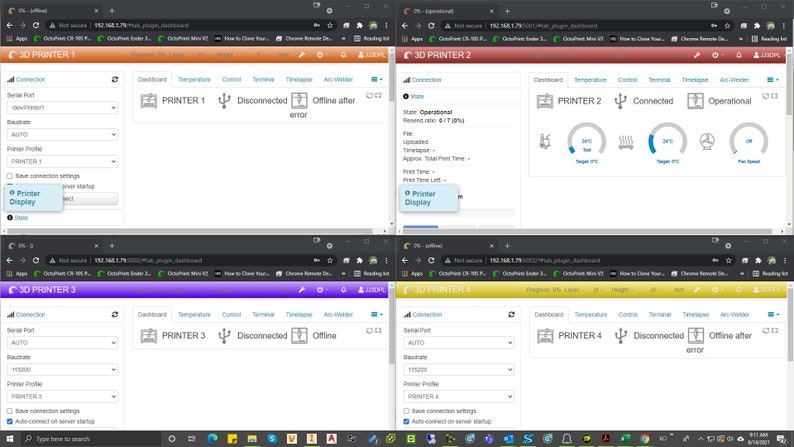The height and width of the screenshot is (447, 794).
Task: Open wrench settings icon in 3D Printer 1 navbar
Action: (302, 55)
